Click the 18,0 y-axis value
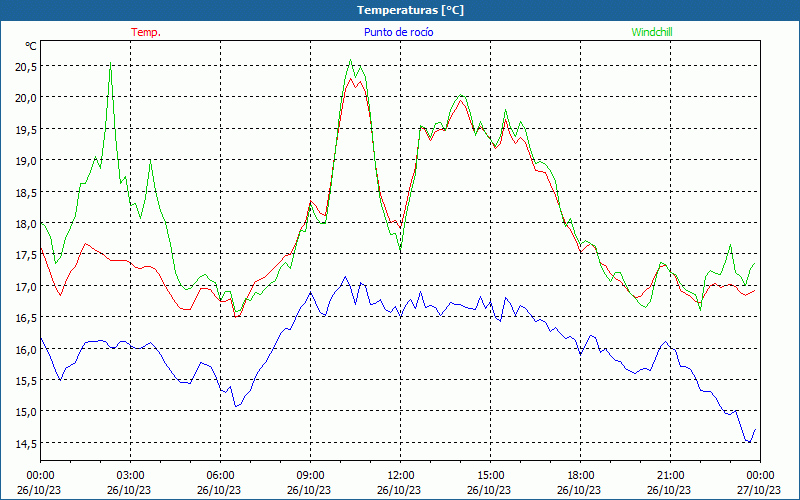800x500 pixels. pyautogui.click(x=26, y=223)
